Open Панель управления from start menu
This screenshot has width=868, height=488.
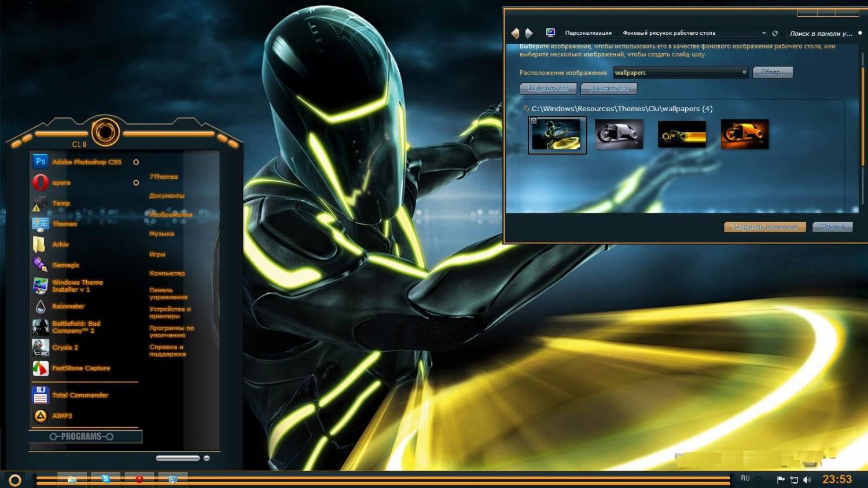tap(168, 293)
